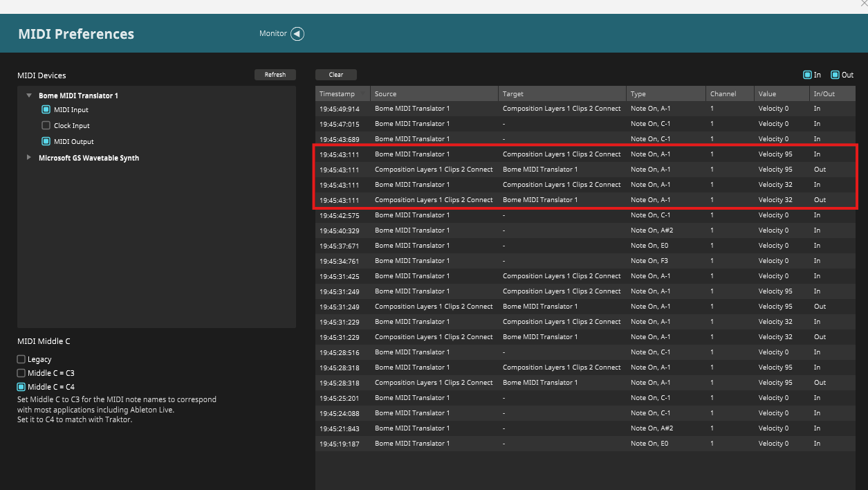Select the Microsoft GS Wavetable Synth item

point(89,158)
